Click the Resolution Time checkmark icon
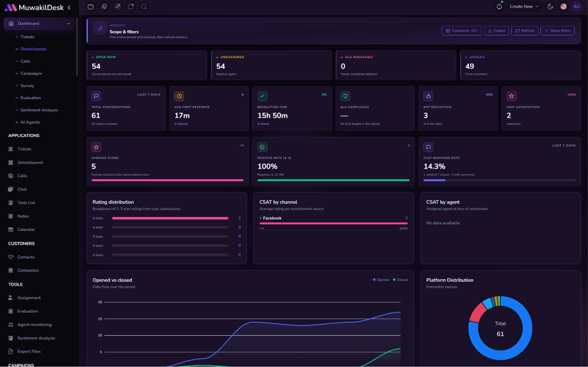The image size is (588, 367). coord(263,96)
